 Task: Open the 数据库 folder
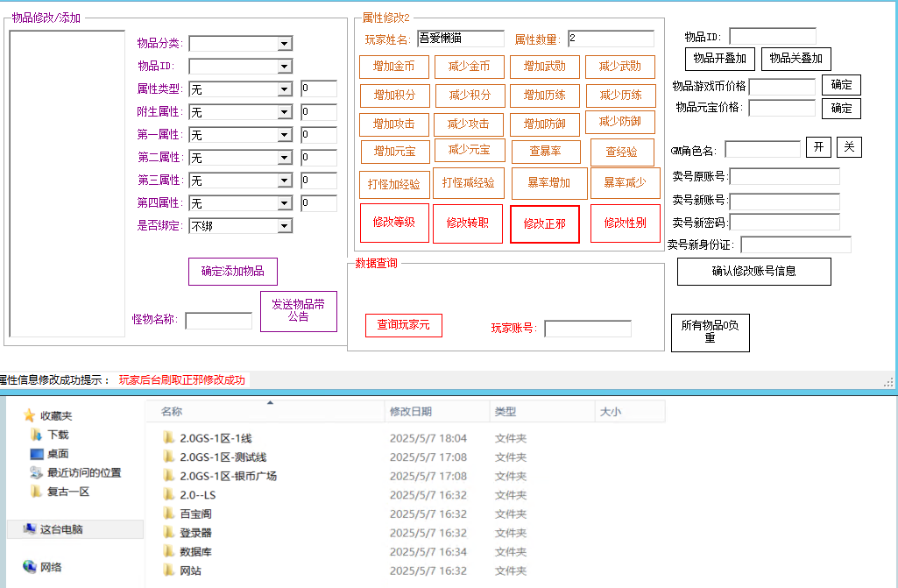[x=195, y=552]
